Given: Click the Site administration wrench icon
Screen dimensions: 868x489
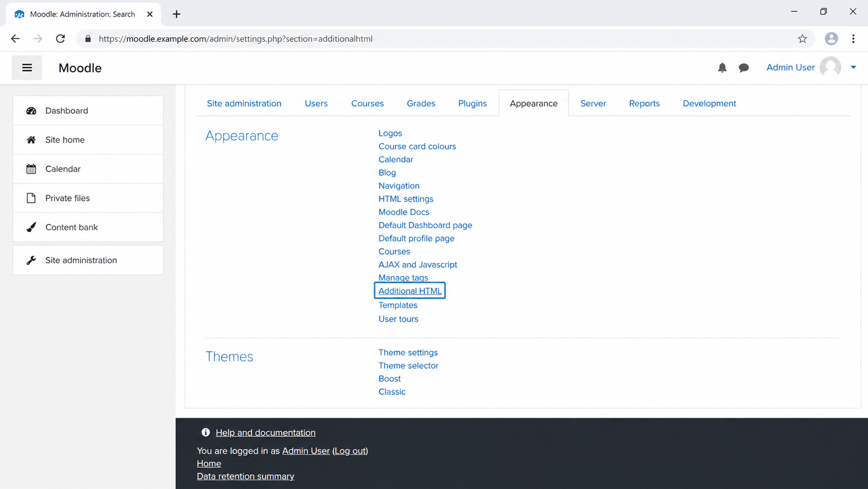Looking at the screenshot, I should point(31,260).
